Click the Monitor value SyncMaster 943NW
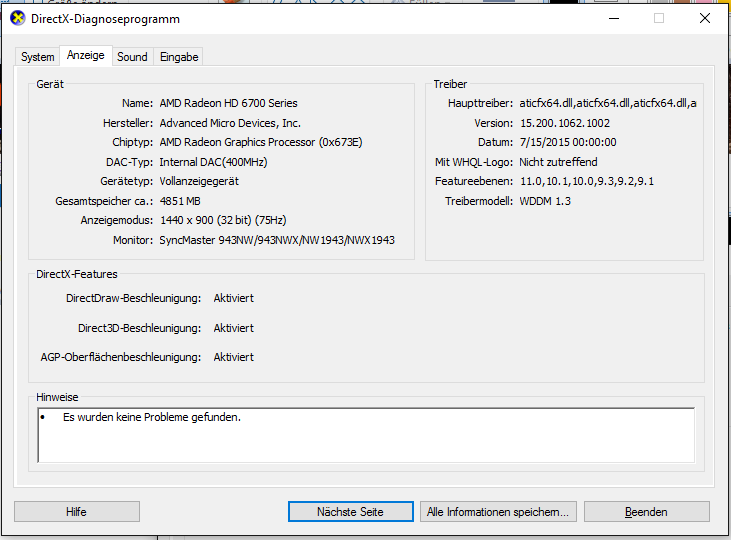 (277, 240)
